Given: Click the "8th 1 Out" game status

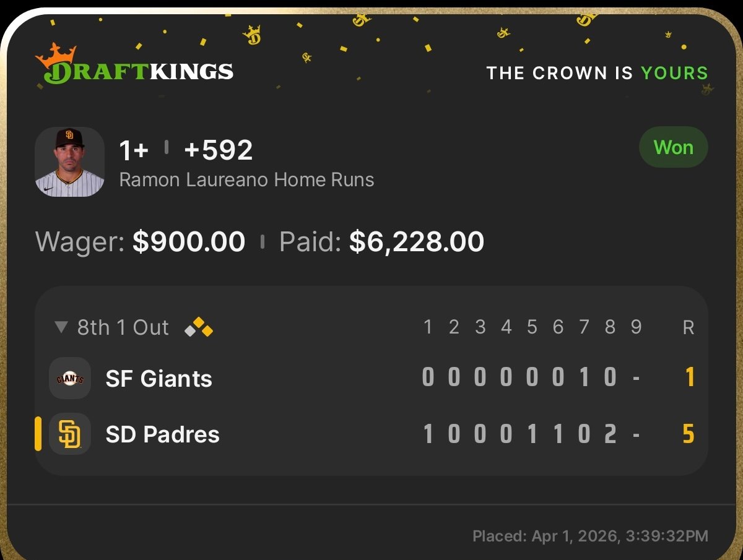Looking at the screenshot, I should point(123,327).
